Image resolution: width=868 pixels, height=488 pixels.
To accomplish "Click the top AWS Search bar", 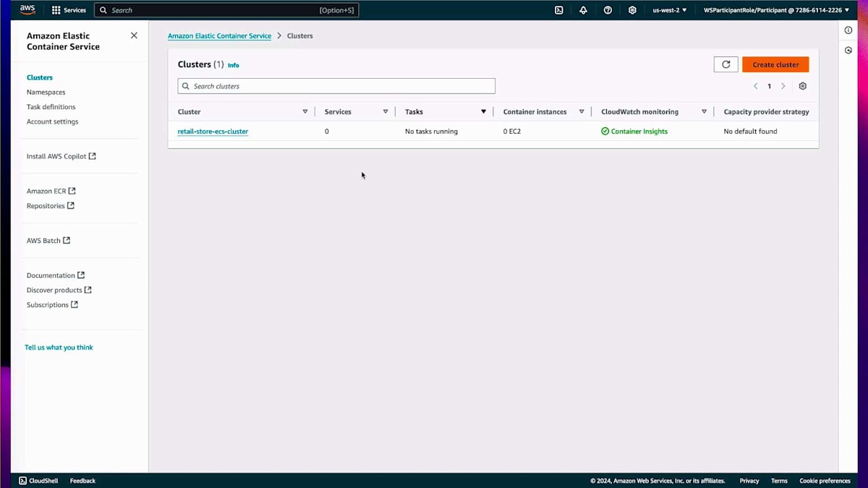I will (226, 10).
